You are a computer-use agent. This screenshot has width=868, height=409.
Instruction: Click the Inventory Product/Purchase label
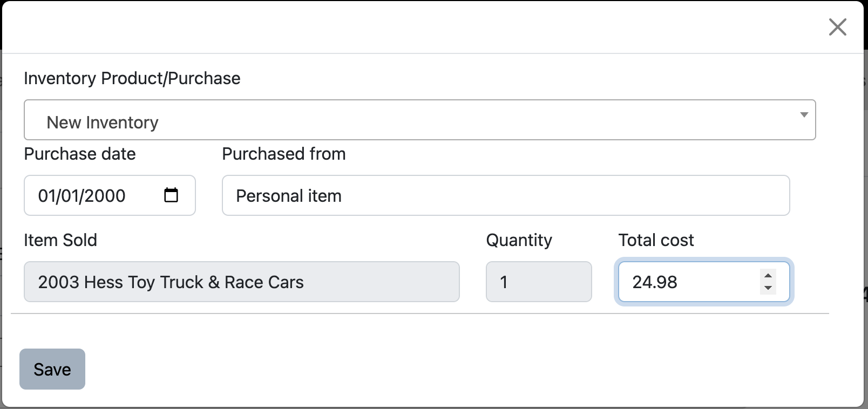[132, 78]
